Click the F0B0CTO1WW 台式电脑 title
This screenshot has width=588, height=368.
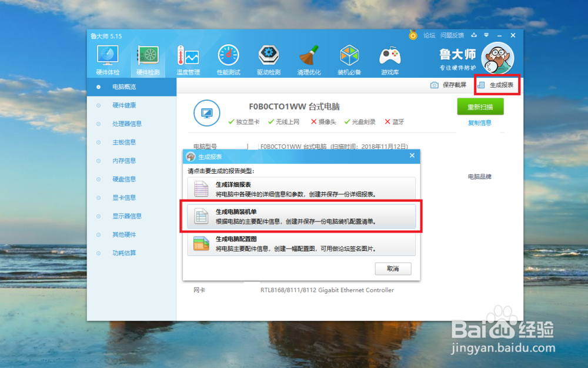pyautogui.click(x=295, y=107)
